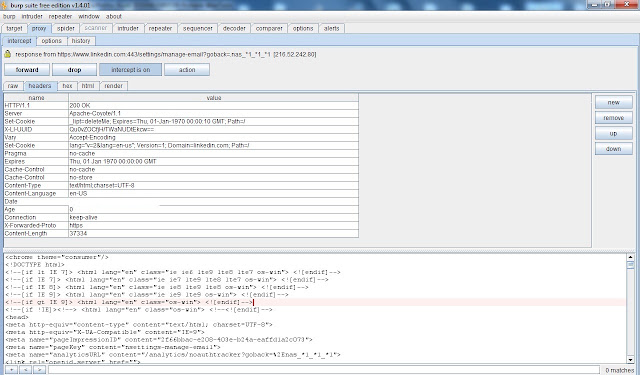Switch to the history sub-tab

point(81,41)
